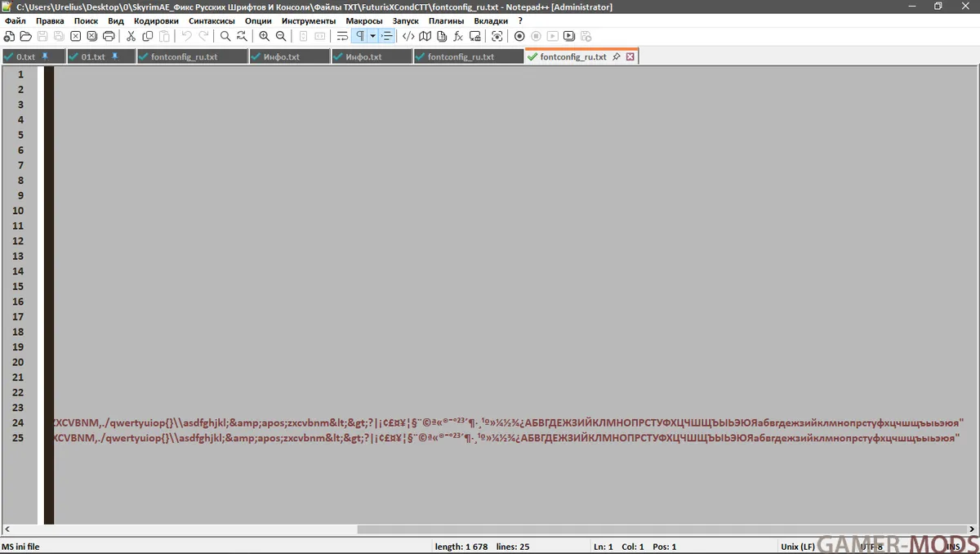Open the Кодировки menu
The height and width of the screenshot is (554, 980).
[x=156, y=20]
